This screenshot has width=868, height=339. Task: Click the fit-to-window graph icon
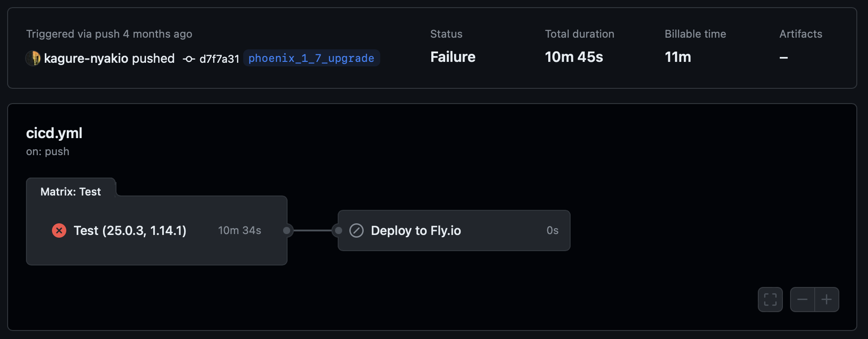770,300
